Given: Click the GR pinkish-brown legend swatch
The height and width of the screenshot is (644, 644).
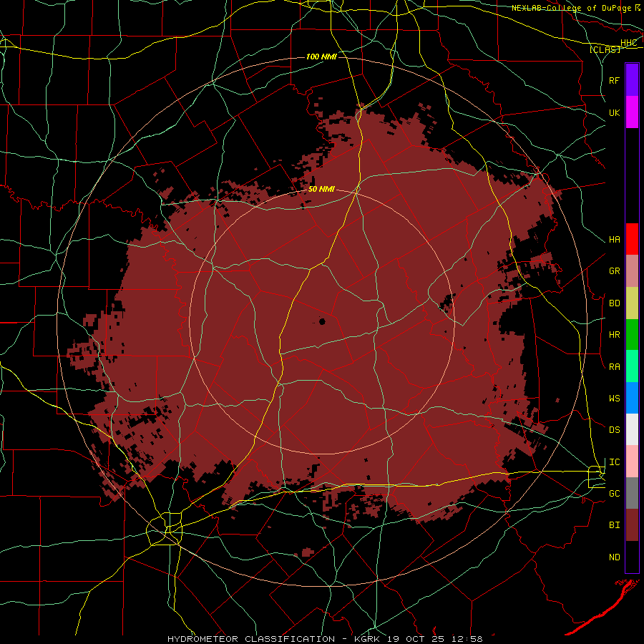Looking at the screenshot, I should pos(632,271).
